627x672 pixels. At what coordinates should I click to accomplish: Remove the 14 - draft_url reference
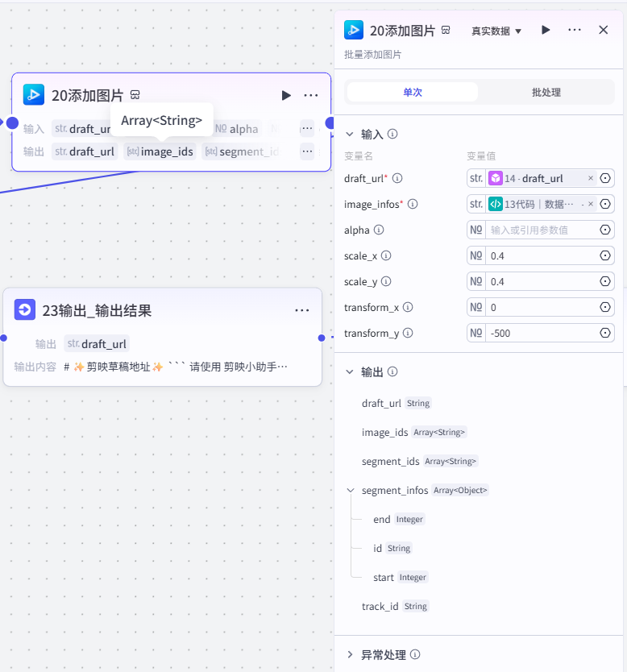(x=591, y=178)
